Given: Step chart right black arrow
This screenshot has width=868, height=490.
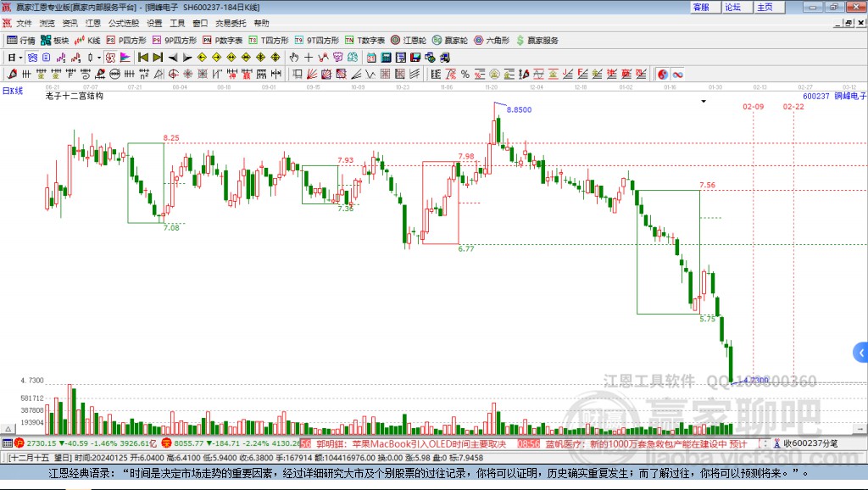Looking at the screenshot, I should click(187, 58).
